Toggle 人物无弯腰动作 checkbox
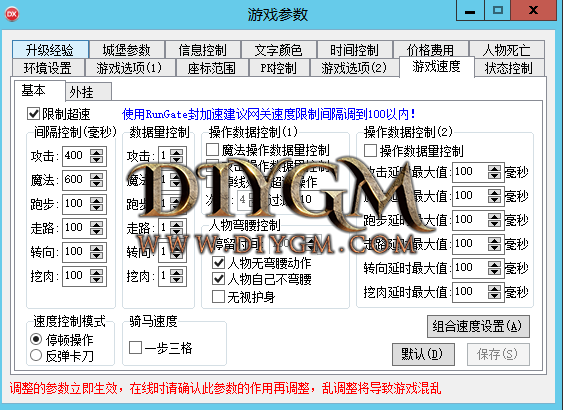563x410 pixels. pos(219,263)
